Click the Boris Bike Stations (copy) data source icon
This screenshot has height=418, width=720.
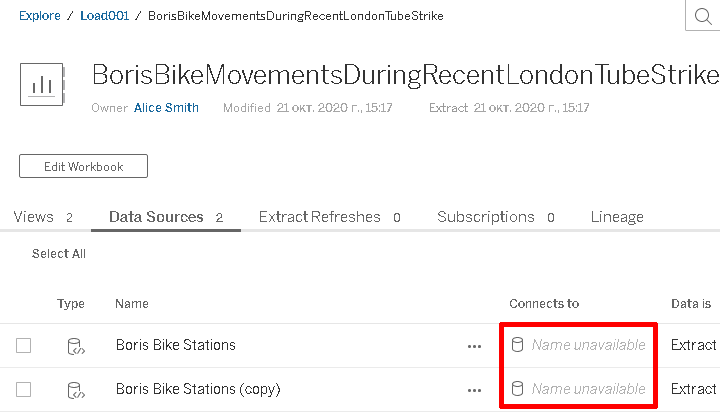pos(76,390)
